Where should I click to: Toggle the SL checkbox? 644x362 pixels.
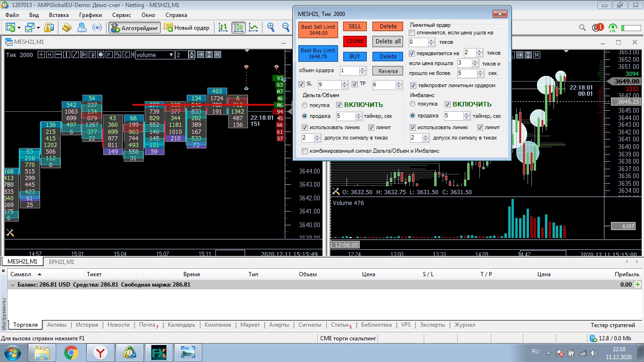(x=302, y=84)
